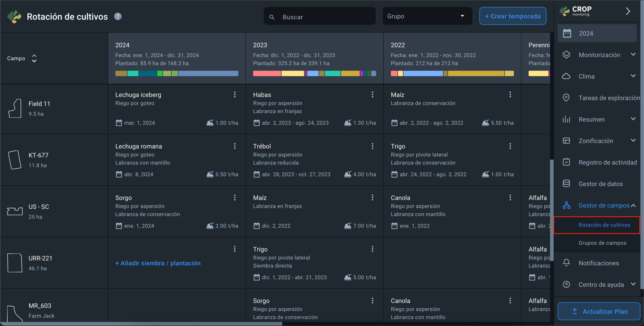Toggle Campo column sort order
The height and width of the screenshot is (326, 644).
tap(34, 58)
